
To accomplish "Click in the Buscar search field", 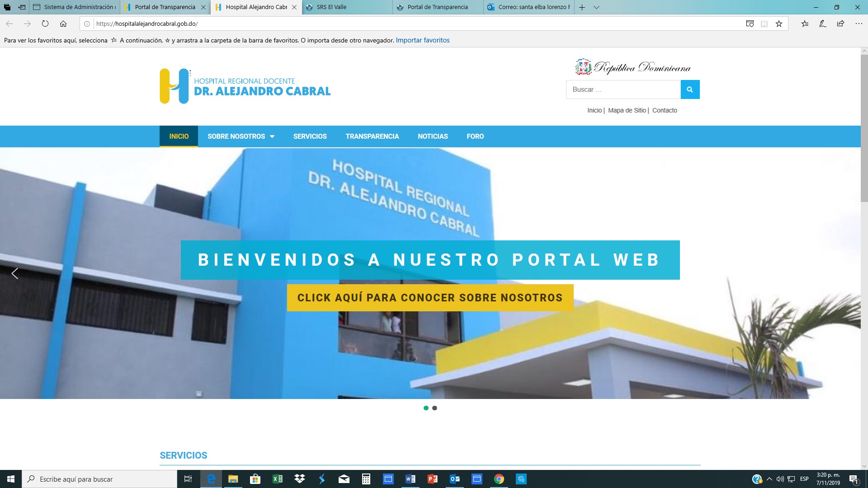I will pyautogui.click(x=623, y=89).
